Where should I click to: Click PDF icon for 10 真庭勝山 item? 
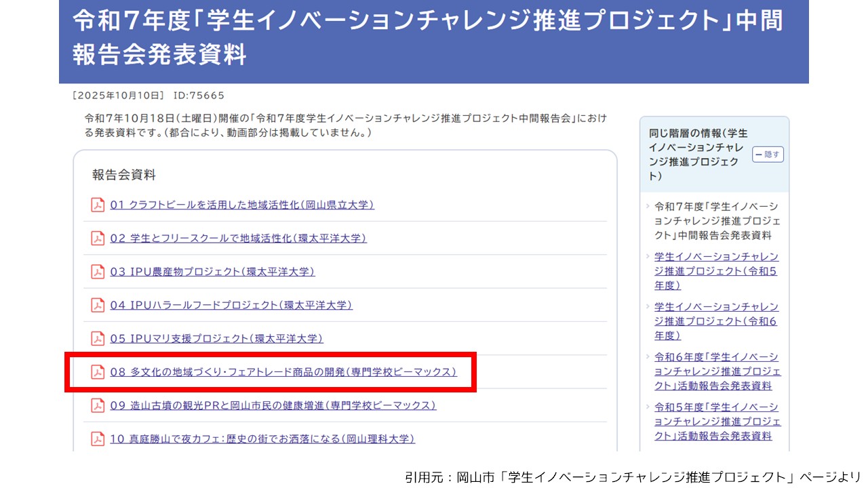(x=98, y=439)
